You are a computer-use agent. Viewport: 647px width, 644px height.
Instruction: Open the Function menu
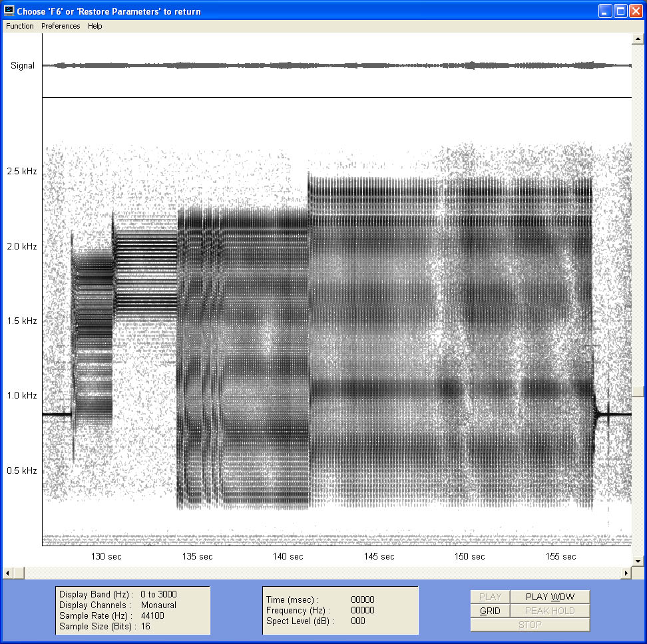point(20,26)
